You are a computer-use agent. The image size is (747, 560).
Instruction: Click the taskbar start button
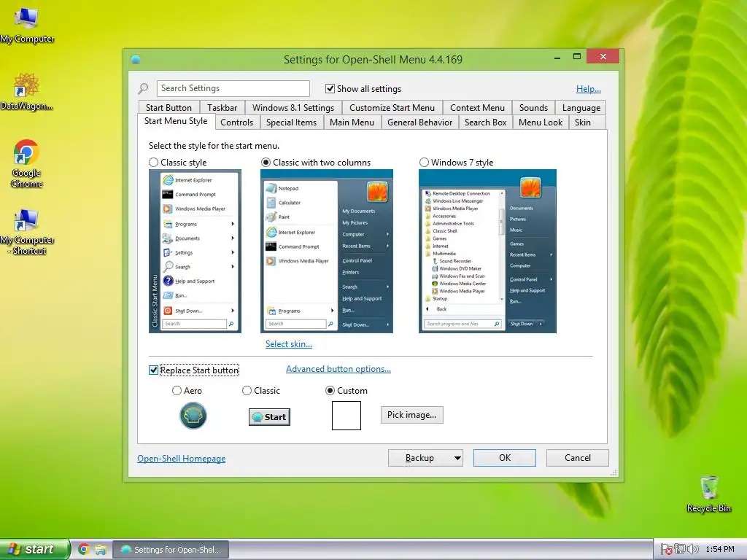35,549
